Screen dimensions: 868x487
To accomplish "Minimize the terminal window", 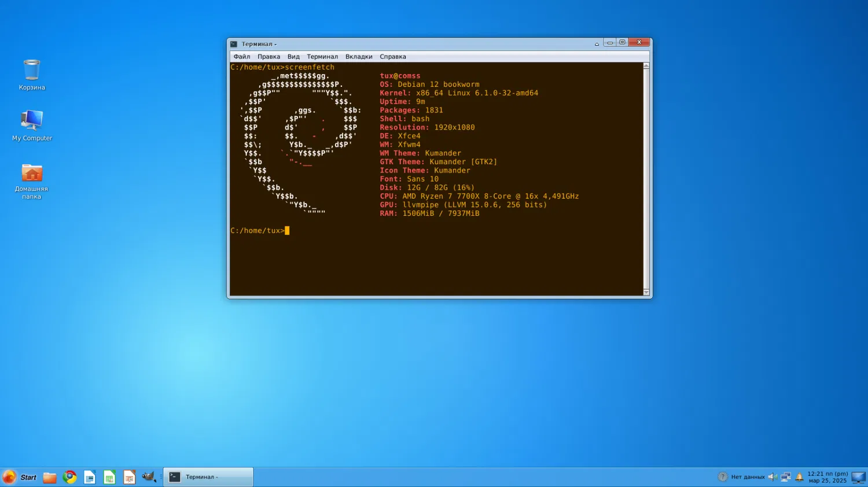I will [x=610, y=43].
